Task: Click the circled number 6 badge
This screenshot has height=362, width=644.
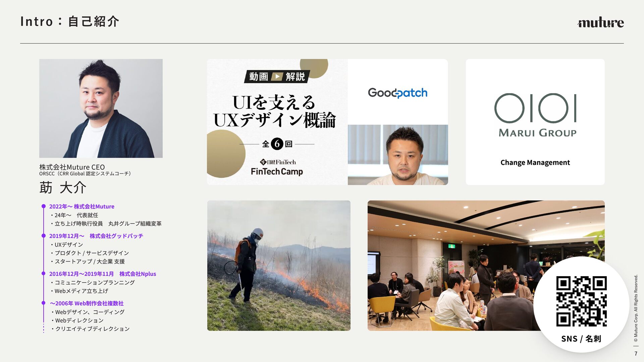Action: point(277,144)
